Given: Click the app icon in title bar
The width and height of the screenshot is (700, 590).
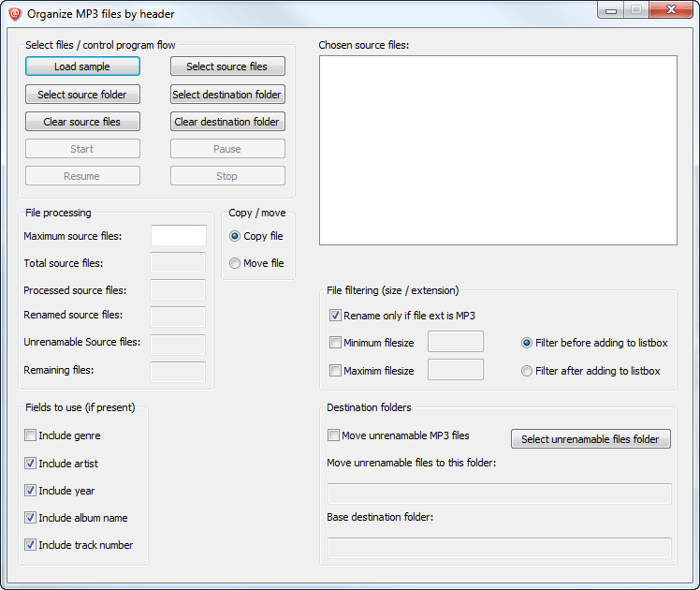Looking at the screenshot, I should (x=15, y=14).
